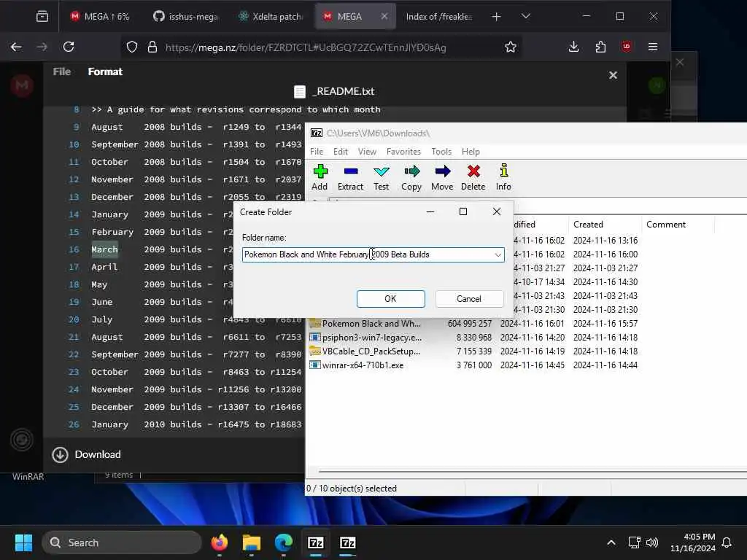
Task: Click the 7-Zip Copy toolbar icon
Action: click(x=411, y=176)
